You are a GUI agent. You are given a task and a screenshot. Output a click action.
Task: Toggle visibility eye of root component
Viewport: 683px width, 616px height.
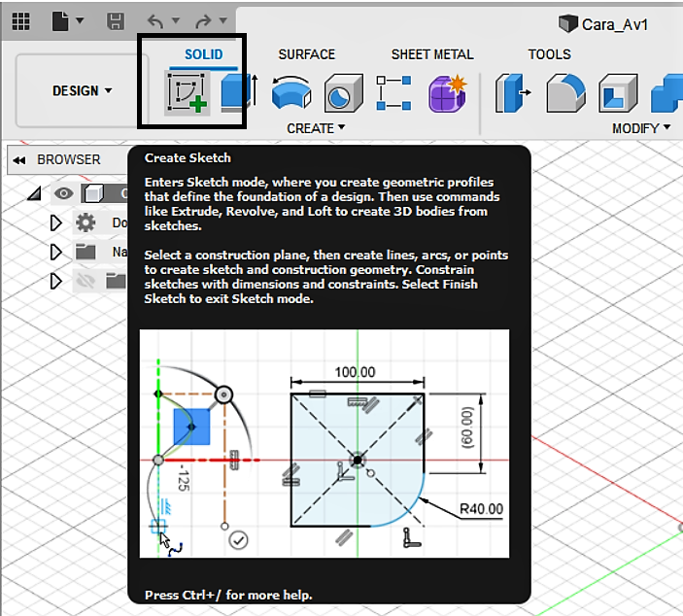[x=63, y=193]
